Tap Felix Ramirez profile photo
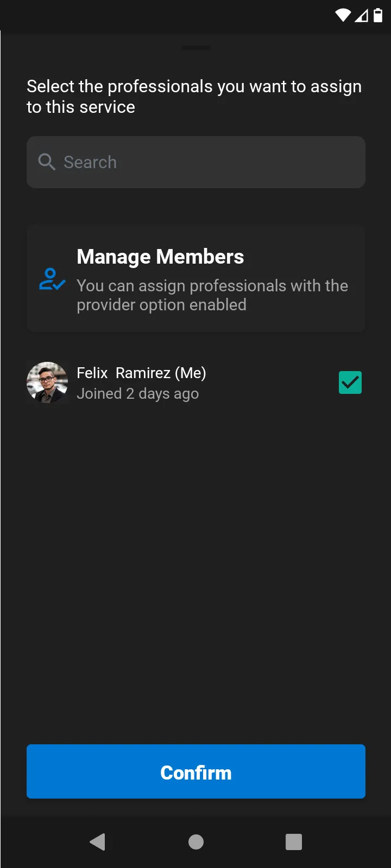This screenshot has width=391, height=868. coord(48,382)
